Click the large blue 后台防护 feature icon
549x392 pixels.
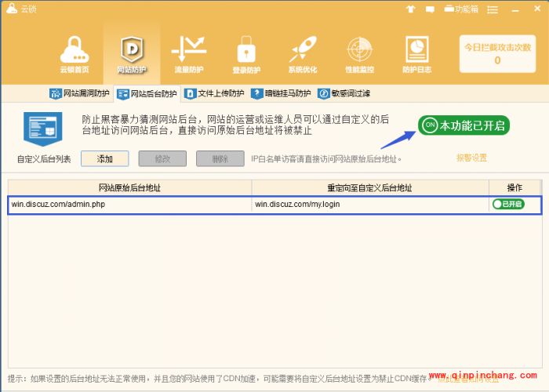click(x=42, y=129)
